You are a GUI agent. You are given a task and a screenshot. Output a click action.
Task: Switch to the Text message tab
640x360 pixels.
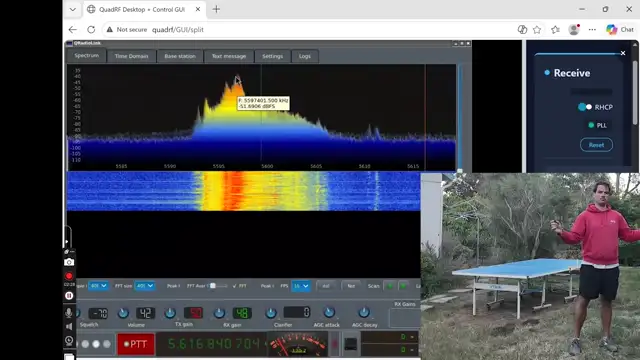(229, 56)
